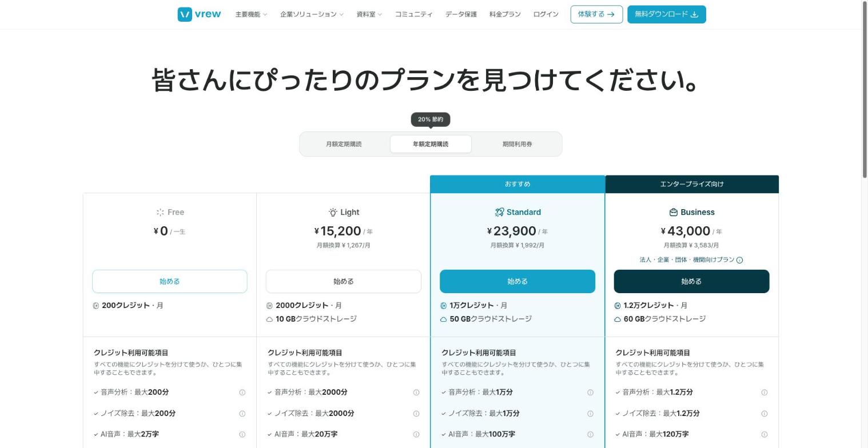Click the Business 60 GBクラウドストレージ text
The height and width of the screenshot is (448, 868).
(x=664, y=319)
